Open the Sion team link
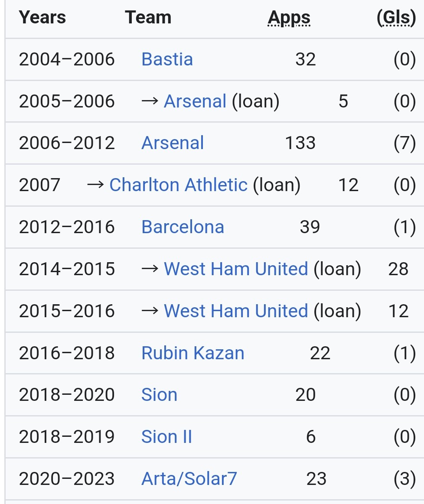Viewport: 424px width, 504px height. [159, 394]
